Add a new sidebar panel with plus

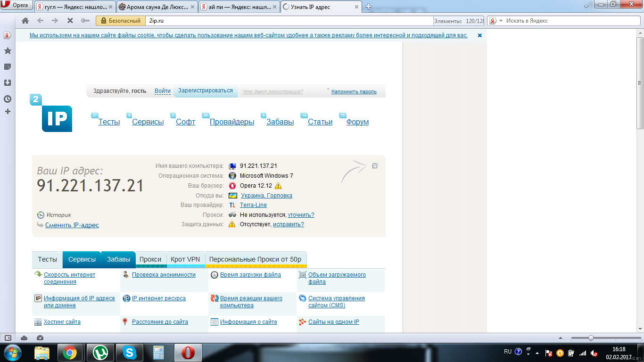click(x=8, y=112)
